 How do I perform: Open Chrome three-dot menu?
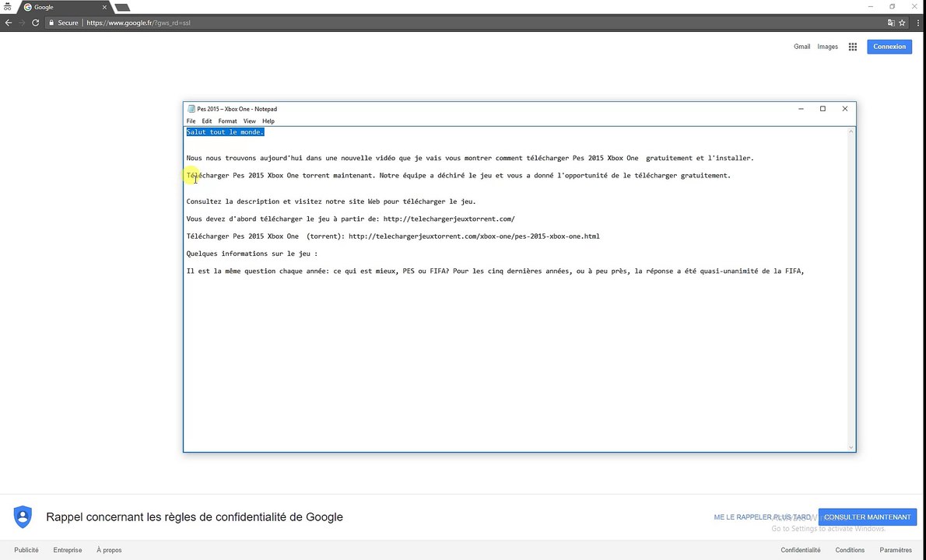tap(917, 23)
